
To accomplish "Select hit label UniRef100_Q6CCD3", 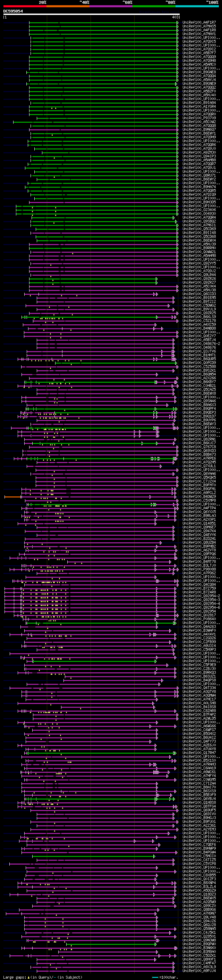I will 199,294.
